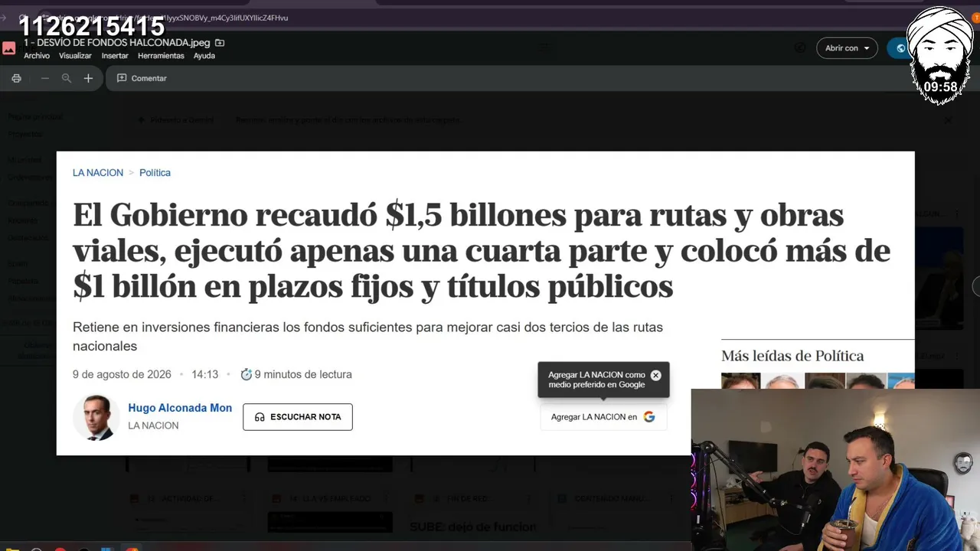Follow the LA NACION breadcrumb link
980x551 pixels.
98,173
